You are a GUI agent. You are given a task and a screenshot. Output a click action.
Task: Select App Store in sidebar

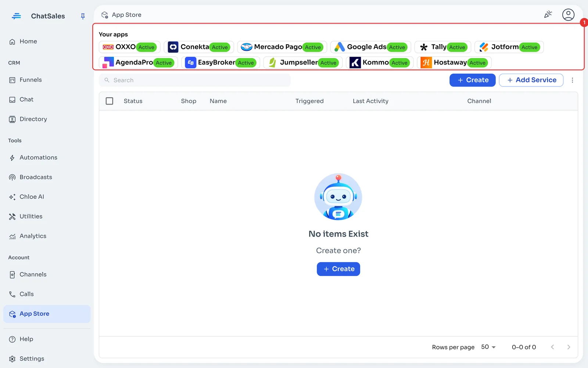[47, 314]
